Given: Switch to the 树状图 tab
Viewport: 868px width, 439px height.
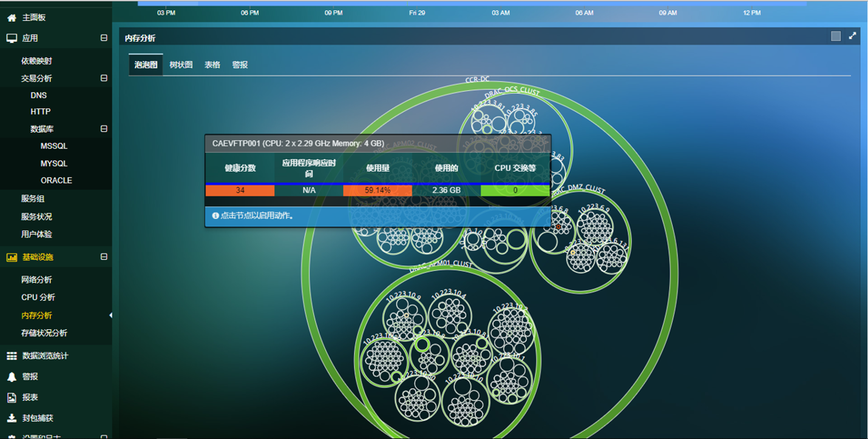Looking at the screenshot, I should click(x=181, y=65).
